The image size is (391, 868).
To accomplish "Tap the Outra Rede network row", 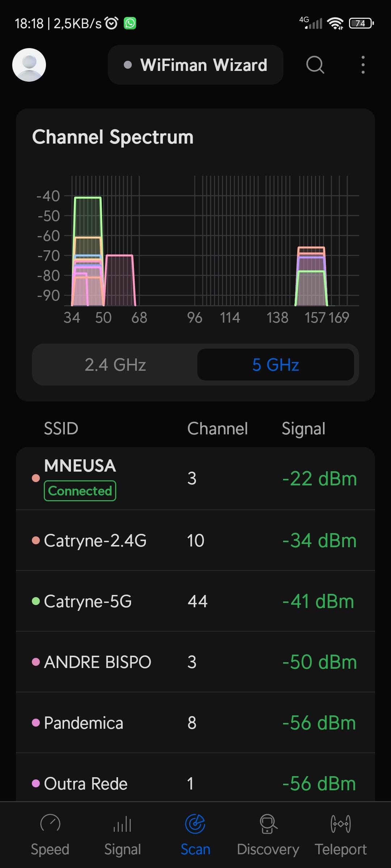I will tap(195, 783).
